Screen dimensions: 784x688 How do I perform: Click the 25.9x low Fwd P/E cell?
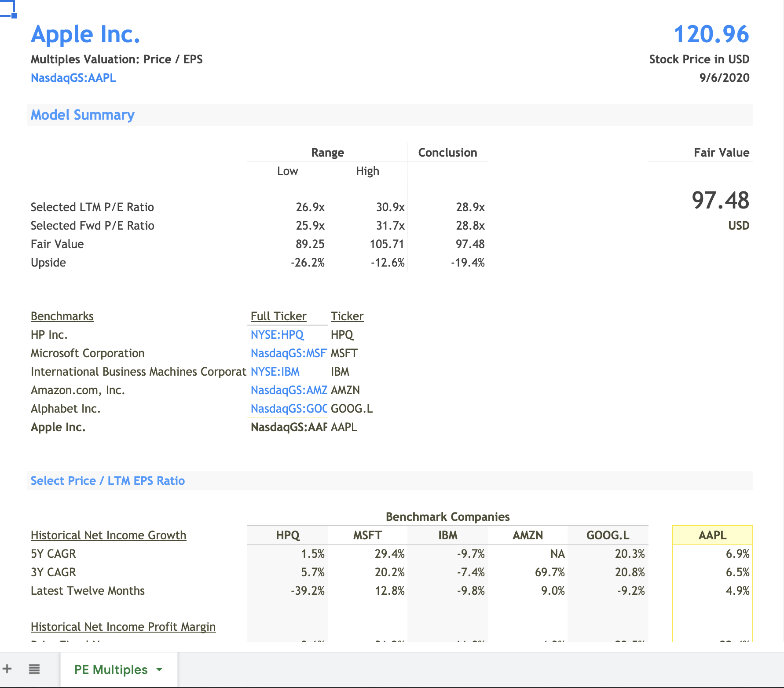click(310, 226)
